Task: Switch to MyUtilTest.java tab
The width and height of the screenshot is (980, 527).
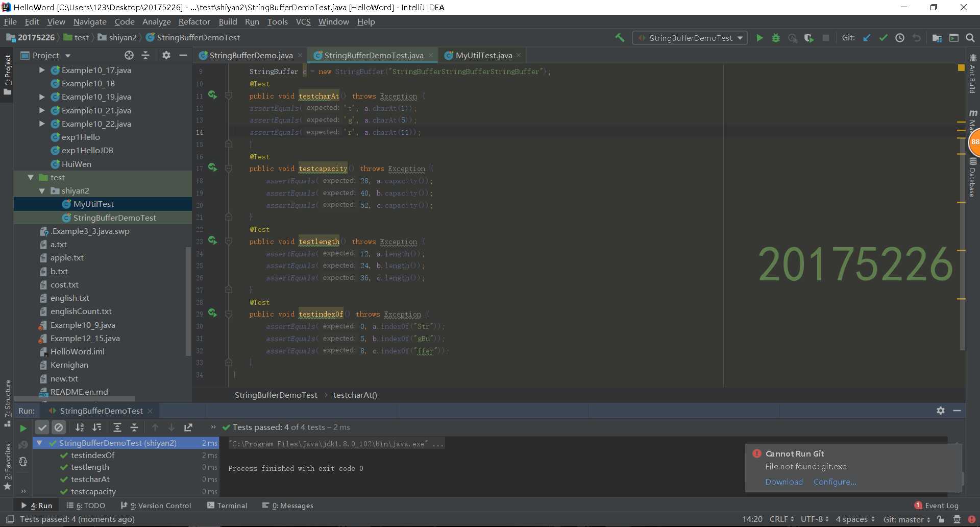Action: point(483,55)
